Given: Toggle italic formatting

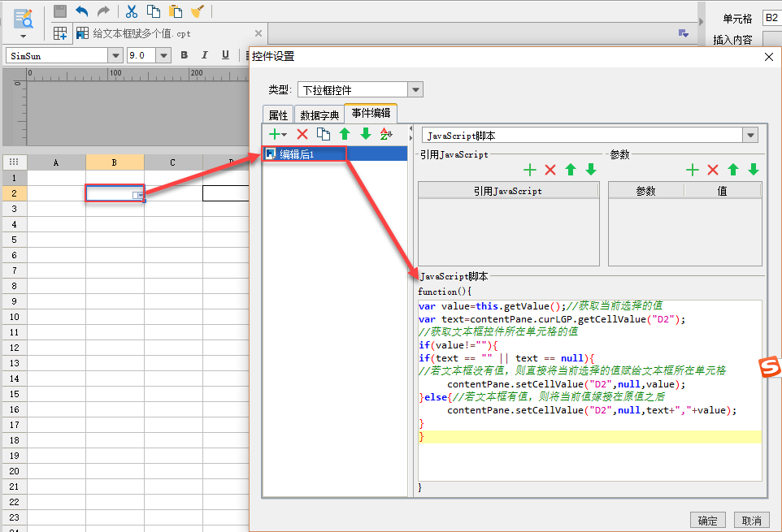Looking at the screenshot, I should [x=205, y=55].
